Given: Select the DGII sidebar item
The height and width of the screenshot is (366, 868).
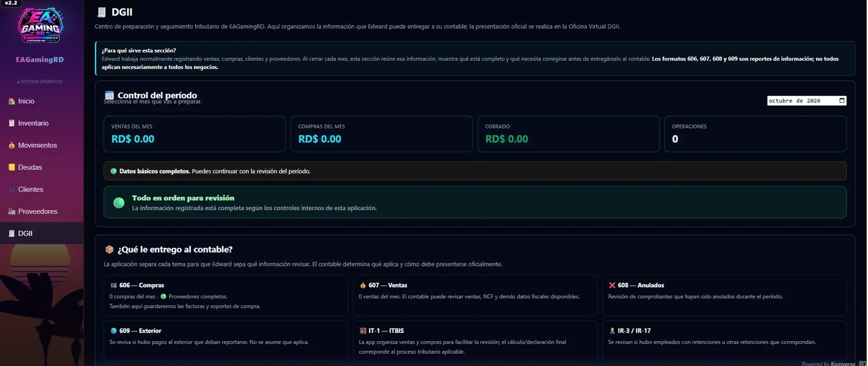Looking at the screenshot, I should (x=42, y=233).
